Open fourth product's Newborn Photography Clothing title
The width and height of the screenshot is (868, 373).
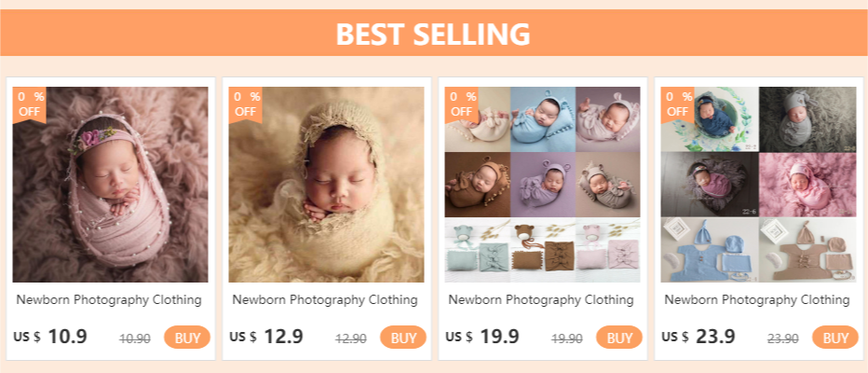(x=758, y=300)
